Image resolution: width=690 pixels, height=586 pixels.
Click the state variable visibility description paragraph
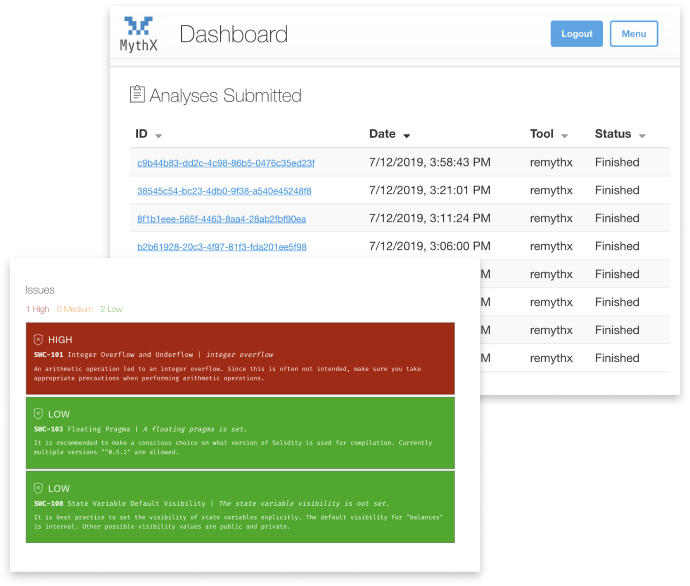tap(239, 522)
